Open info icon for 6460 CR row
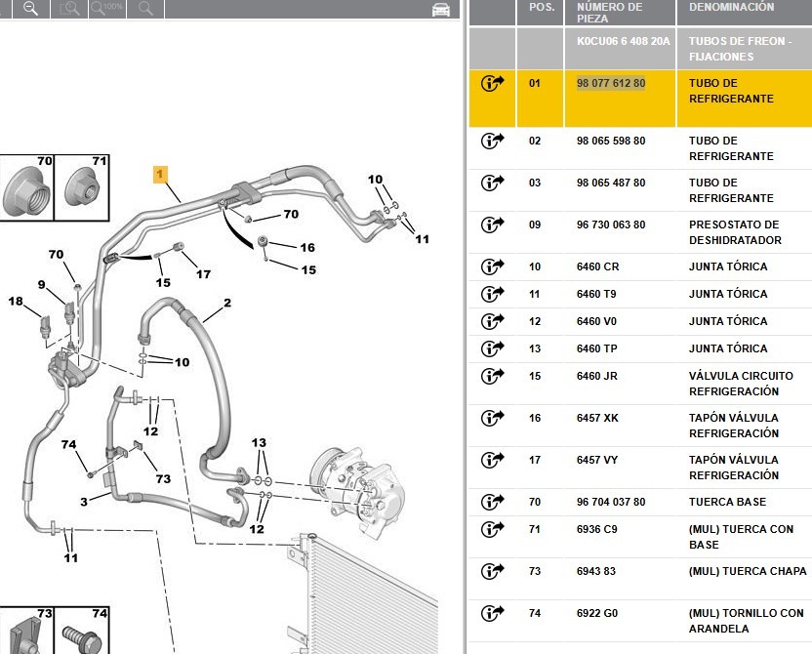 click(x=493, y=266)
